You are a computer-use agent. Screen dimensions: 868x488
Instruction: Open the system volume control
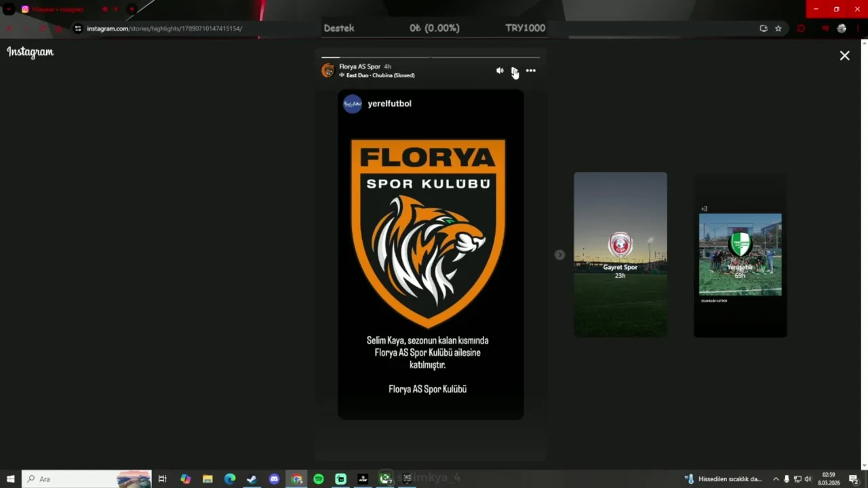click(x=808, y=479)
